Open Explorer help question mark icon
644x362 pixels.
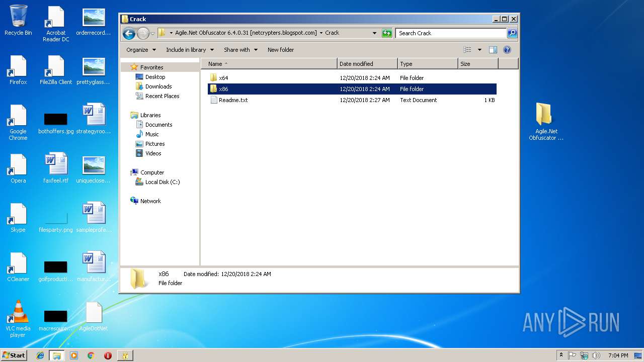pyautogui.click(x=507, y=50)
